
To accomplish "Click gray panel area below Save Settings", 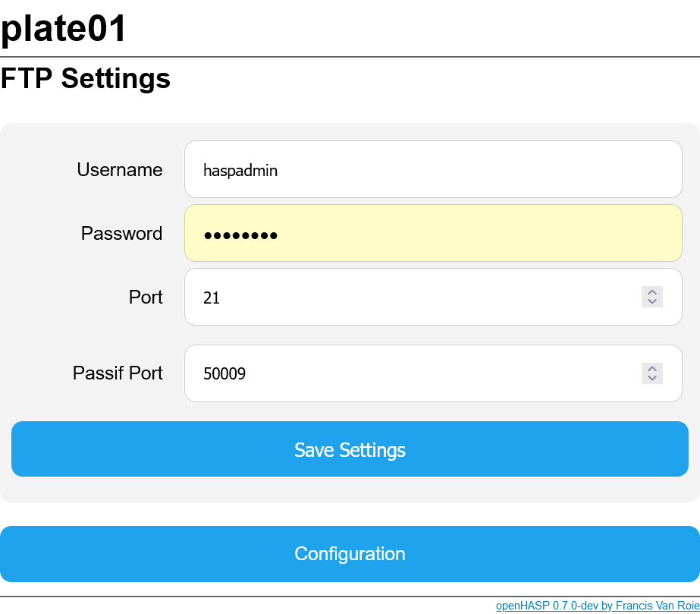I will coord(350,490).
